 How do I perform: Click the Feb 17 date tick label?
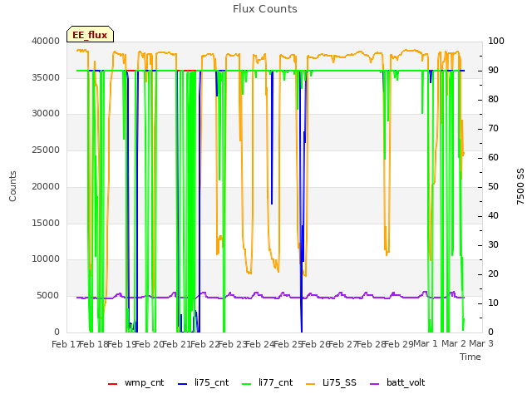pyautogui.click(x=65, y=344)
